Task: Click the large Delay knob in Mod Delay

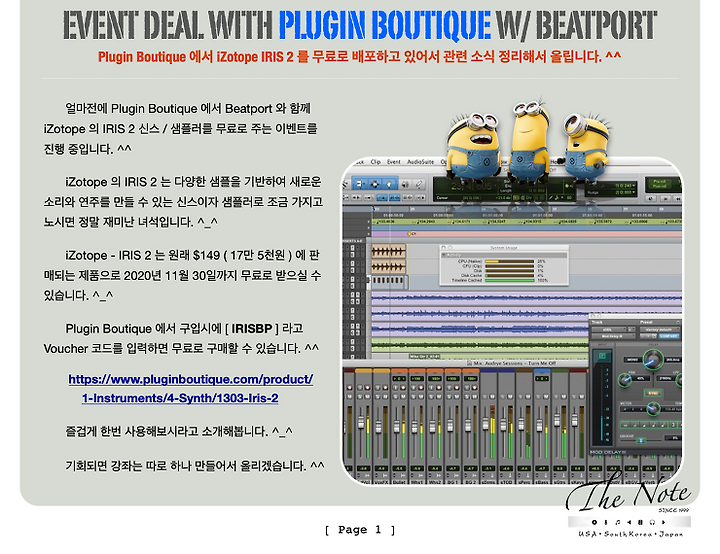Action: pyautogui.click(x=653, y=360)
